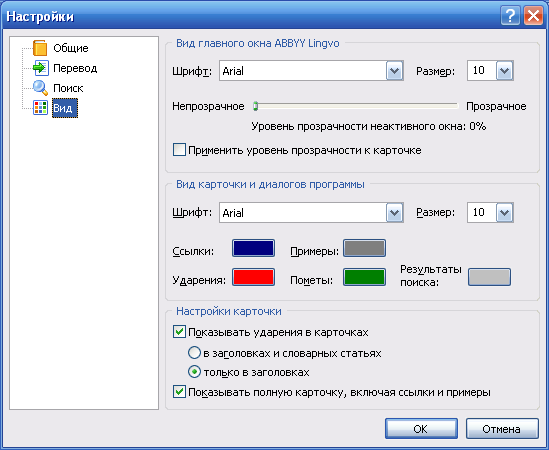Open main window Шрифт dropdown arrow

pos(395,71)
